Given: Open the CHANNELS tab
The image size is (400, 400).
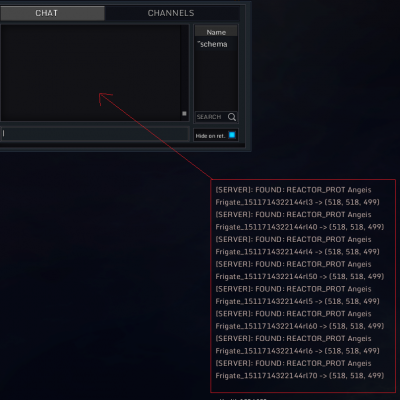Looking at the screenshot, I should point(172,13).
